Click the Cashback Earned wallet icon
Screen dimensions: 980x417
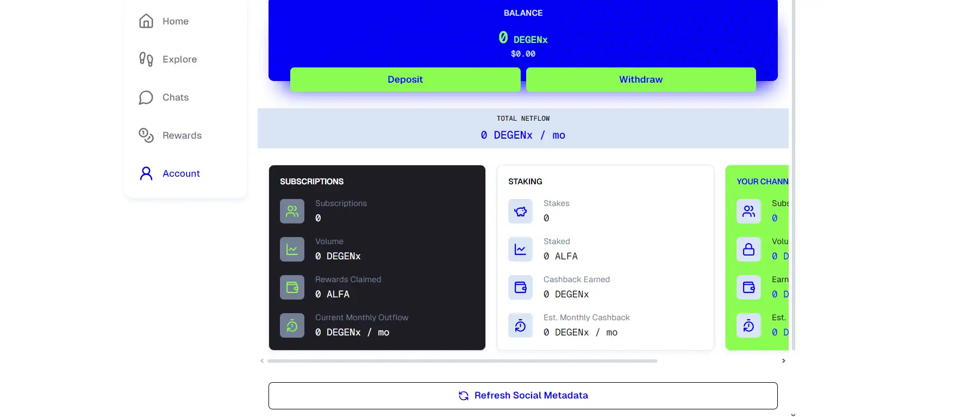pos(520,288)
